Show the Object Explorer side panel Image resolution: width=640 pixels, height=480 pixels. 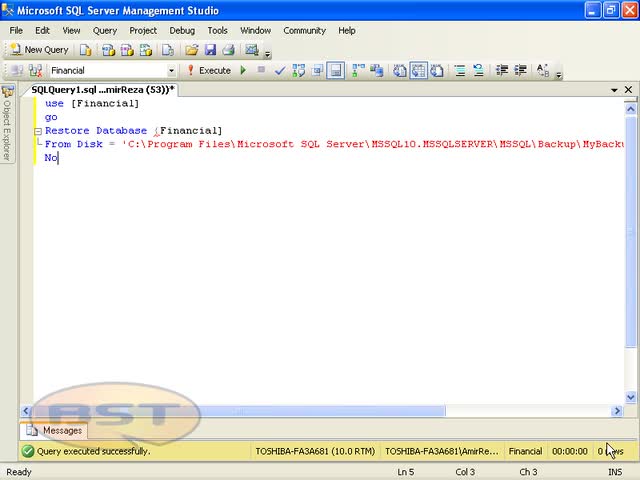tap(7, 124)
